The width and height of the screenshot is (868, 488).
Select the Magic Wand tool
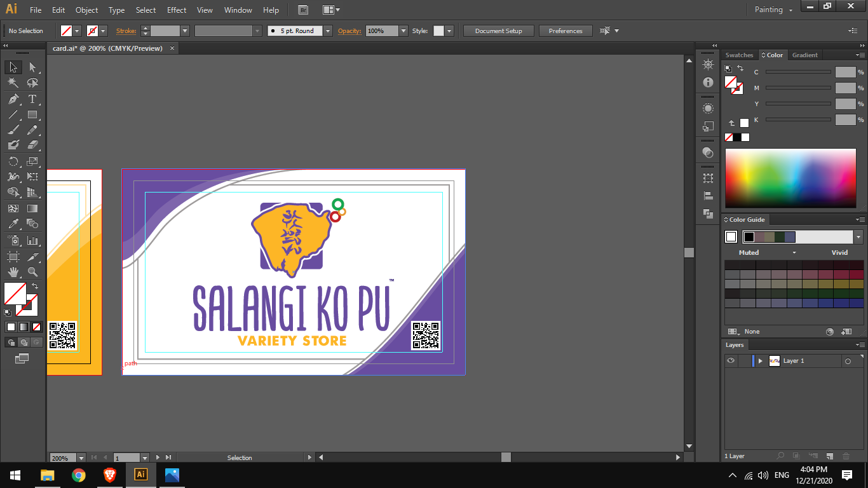click(13, 83)
